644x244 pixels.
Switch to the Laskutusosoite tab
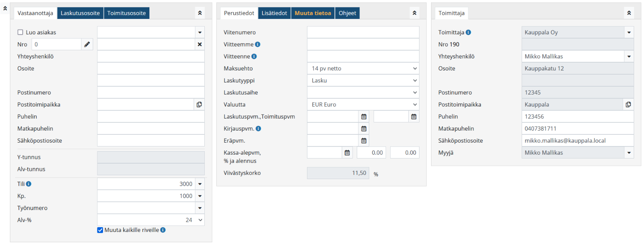[x=80, y=13]
